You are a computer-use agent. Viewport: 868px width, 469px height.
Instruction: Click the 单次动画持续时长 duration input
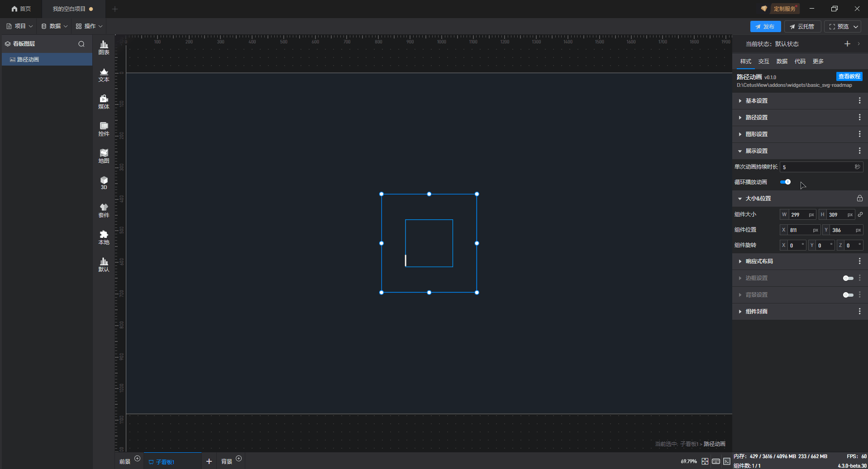pos(821,167)
